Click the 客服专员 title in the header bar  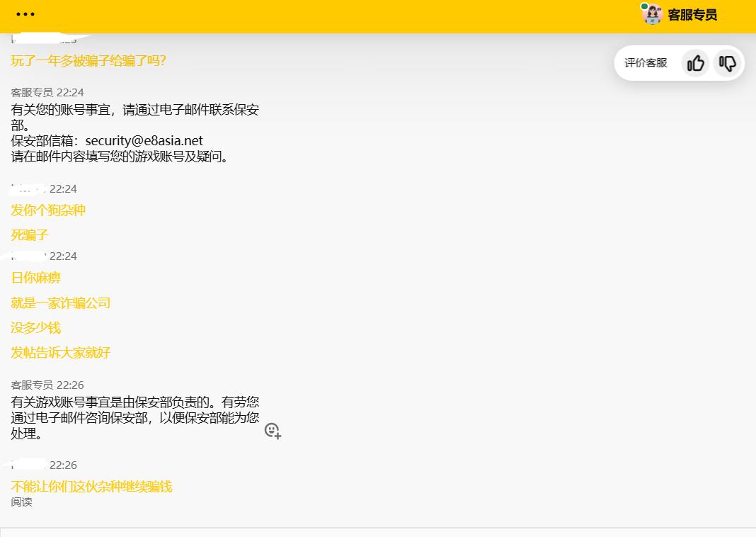coord(692,14)
